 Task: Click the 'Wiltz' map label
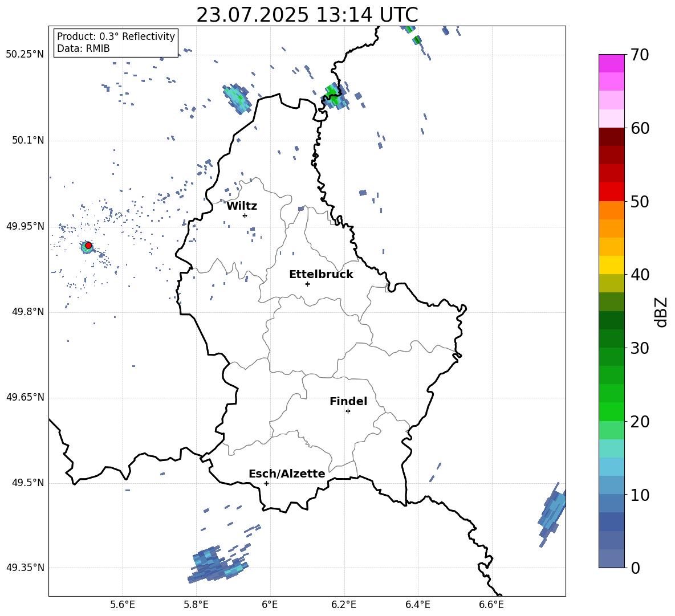[242, 206]
